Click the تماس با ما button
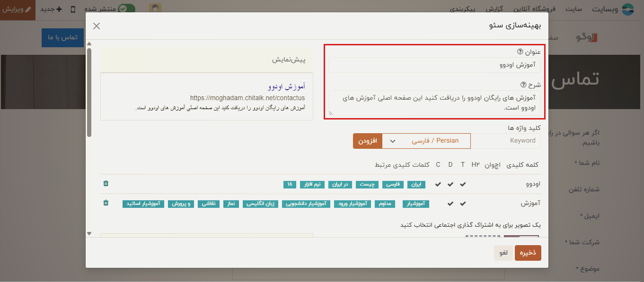 tap(62, 37)
